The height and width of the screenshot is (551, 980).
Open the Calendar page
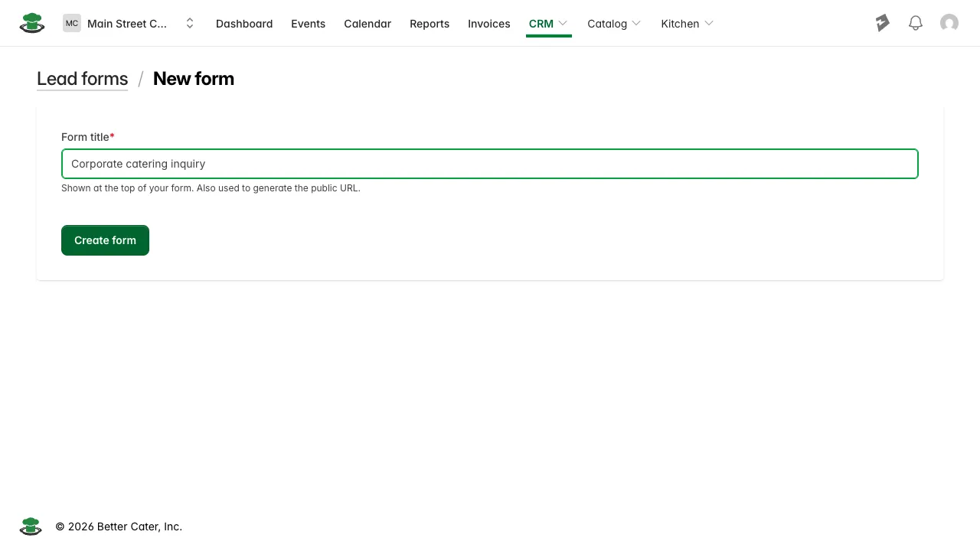pyautogui.click(x=367, y=24)
